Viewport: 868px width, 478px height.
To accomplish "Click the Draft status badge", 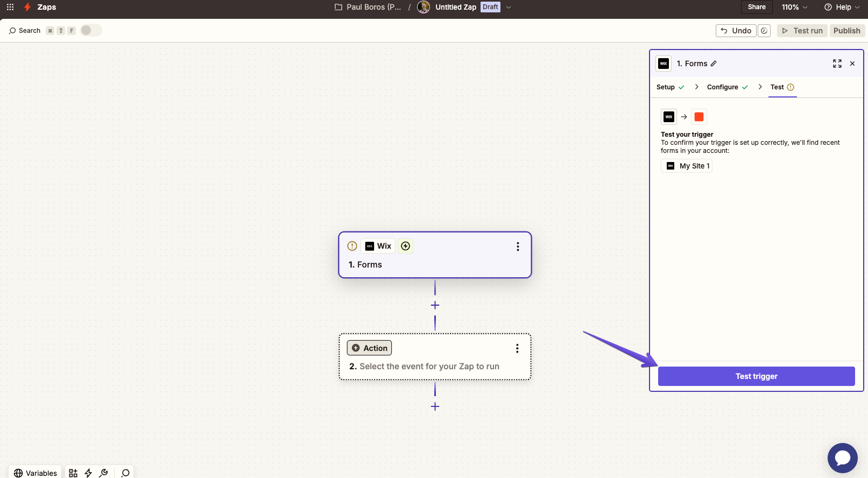I will [490, 7].
